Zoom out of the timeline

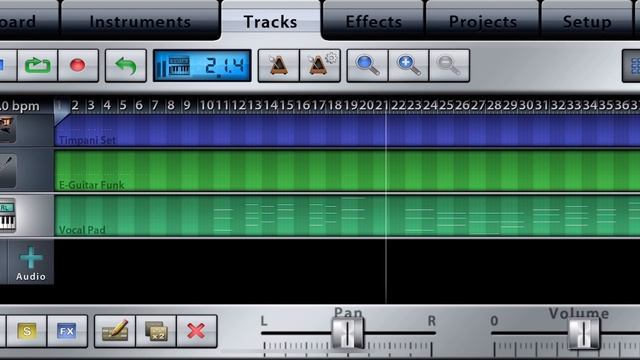[449, 65]
